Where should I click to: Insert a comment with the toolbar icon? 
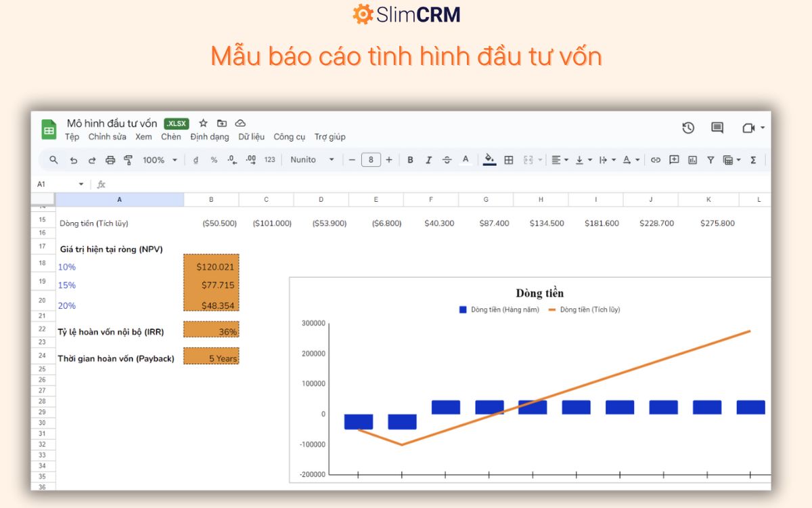[x=673, y=160]
